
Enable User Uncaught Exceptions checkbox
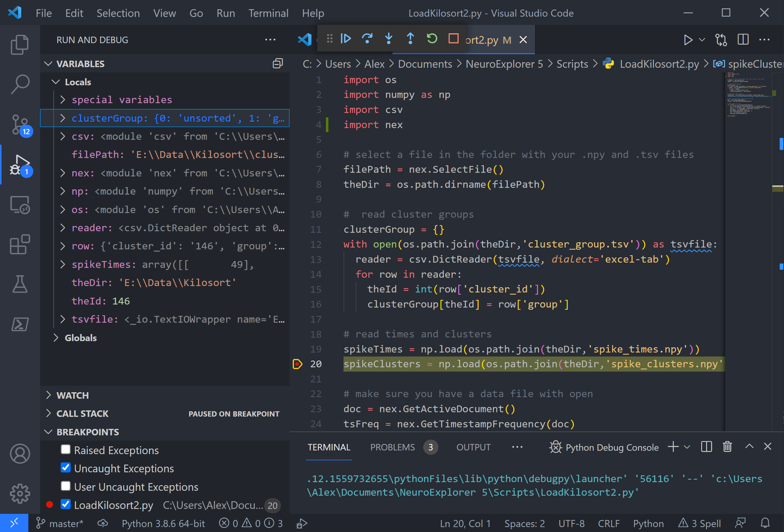[65, 486]
